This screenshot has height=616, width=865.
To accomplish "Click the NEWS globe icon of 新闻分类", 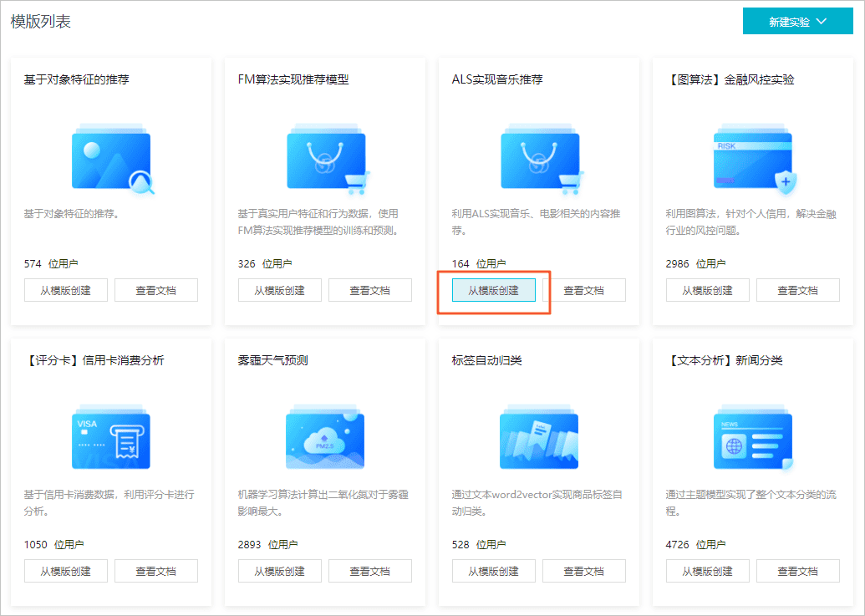I will (x=753, y=437).
